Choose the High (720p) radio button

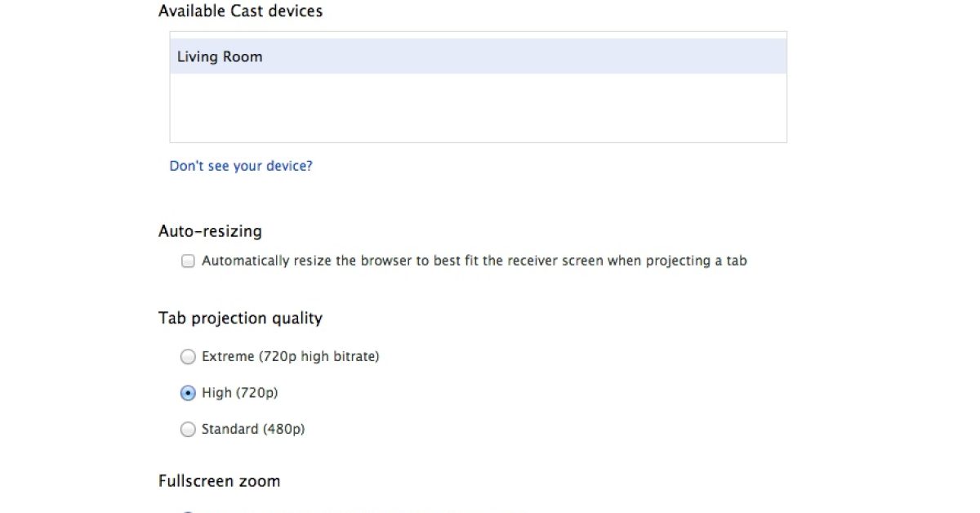click(x=188, y=393)
